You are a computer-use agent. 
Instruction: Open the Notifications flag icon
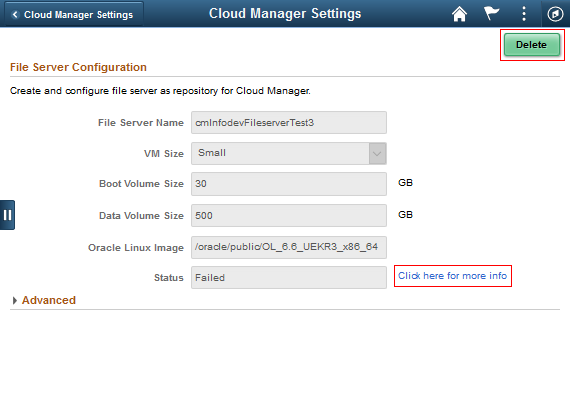(x=491, y=13)
